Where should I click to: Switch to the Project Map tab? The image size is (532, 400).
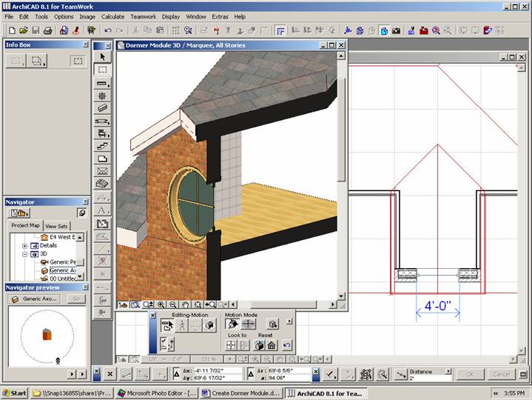pos(25,225)
